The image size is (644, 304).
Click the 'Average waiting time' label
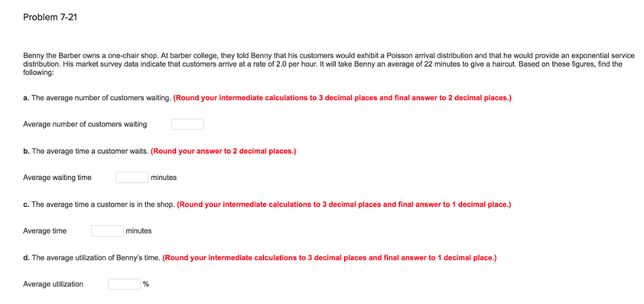point(57,177)
